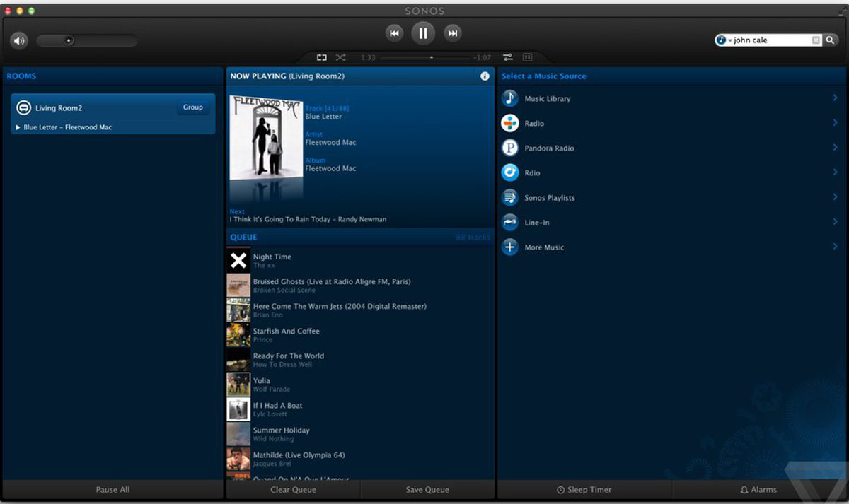Viewport: 849px width, 504px height.
Task: Expand More Music with its chevron
Action: pyautogui.click(x=835, y=247)
